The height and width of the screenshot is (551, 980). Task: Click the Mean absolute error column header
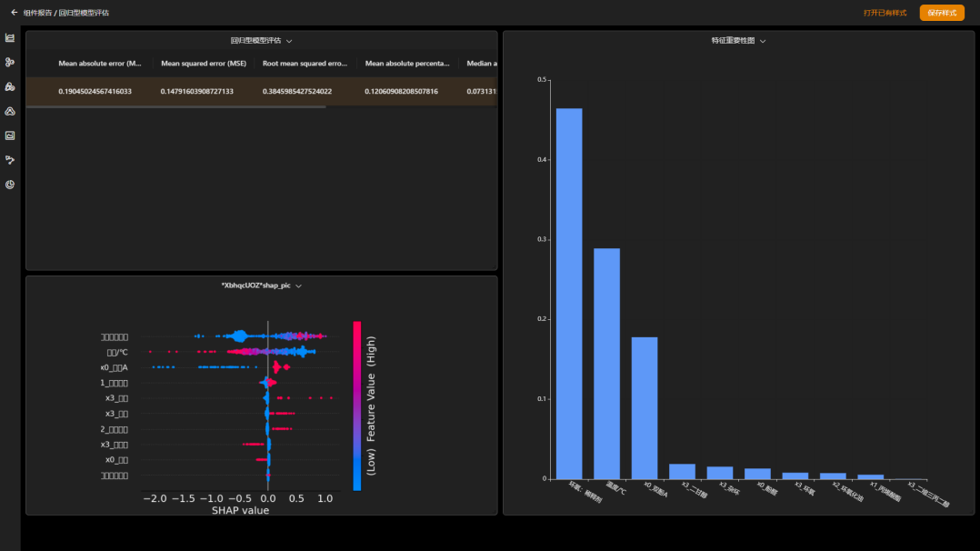pos(99,63)
